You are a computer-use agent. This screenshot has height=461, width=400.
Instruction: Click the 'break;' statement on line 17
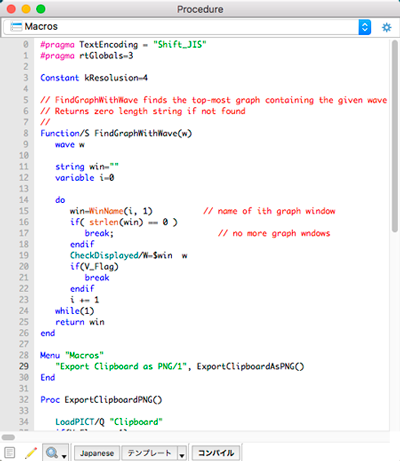click(99, 233)
